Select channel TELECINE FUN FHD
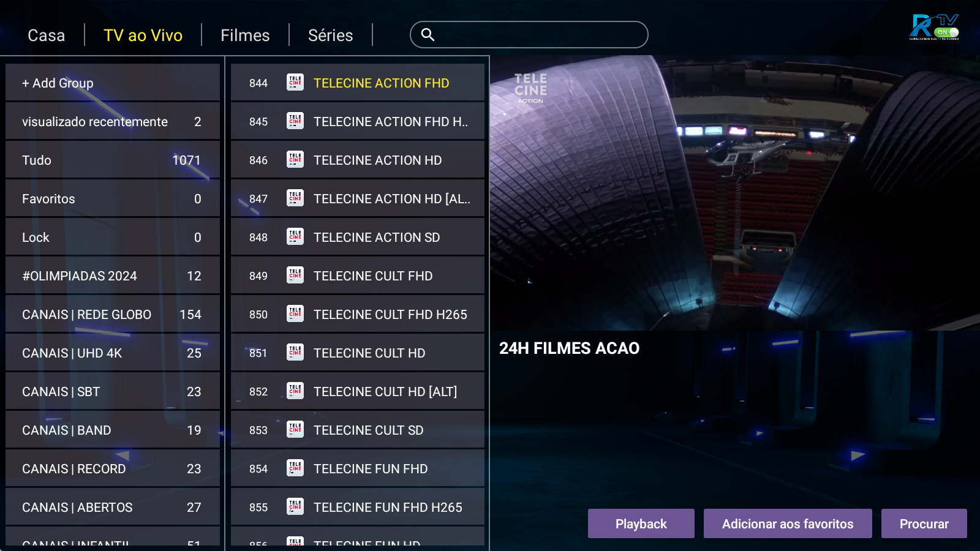The width and height of the screenshot is (980, 551). [x=371, y=469]
